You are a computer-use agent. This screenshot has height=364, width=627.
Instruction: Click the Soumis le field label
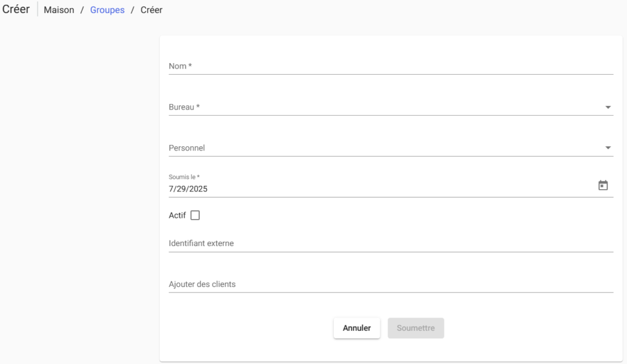184,177
